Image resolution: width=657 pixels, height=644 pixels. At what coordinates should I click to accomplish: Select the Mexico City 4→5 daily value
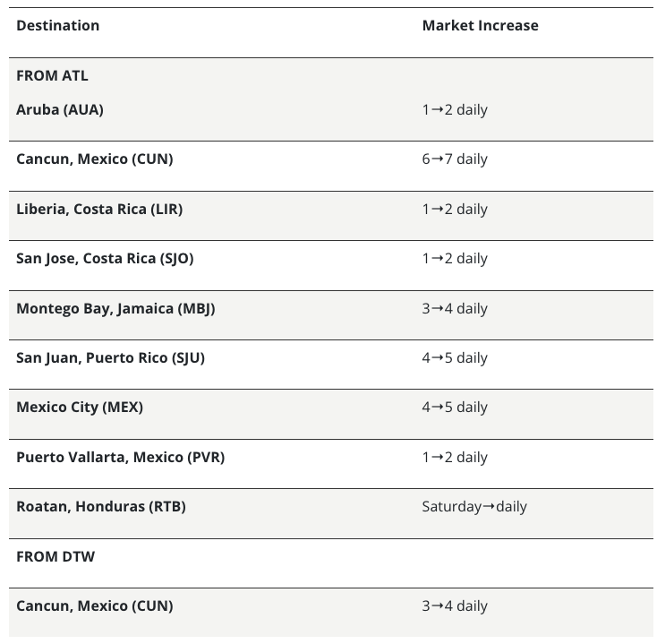[x=455, y=408]
